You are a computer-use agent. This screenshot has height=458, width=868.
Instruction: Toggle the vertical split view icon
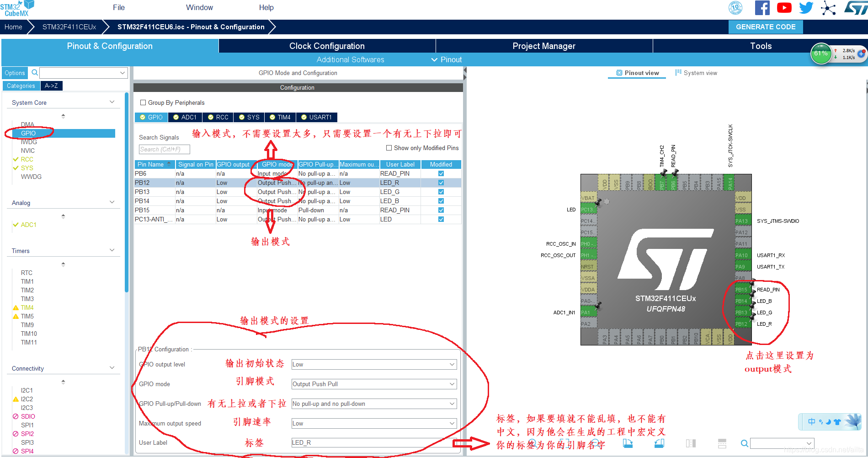click(691, 443)
